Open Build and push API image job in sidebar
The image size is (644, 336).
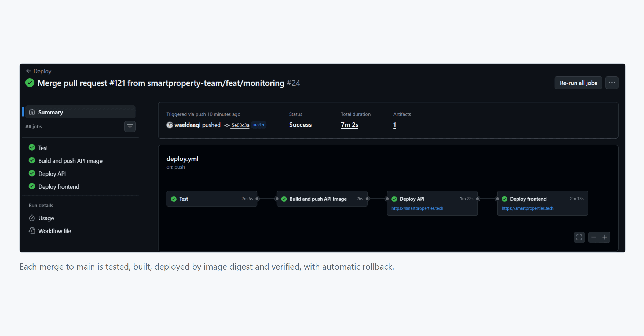70,161
